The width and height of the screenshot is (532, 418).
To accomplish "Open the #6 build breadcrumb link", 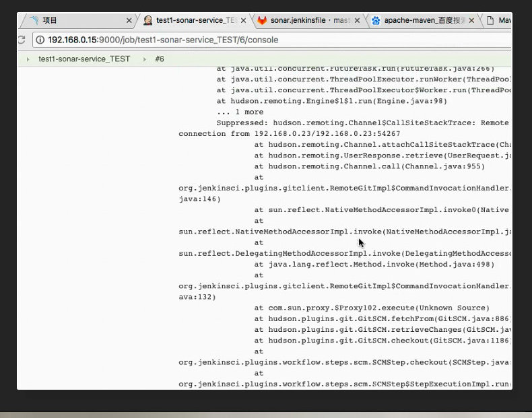I will pos(160,59).
